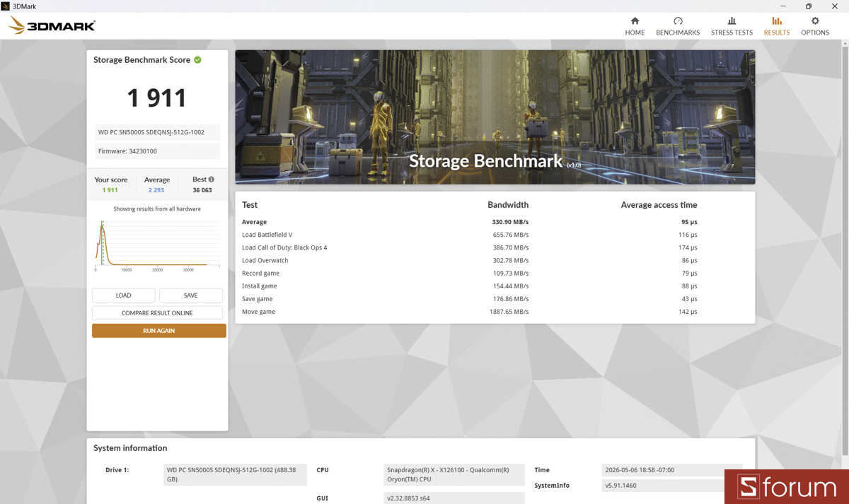
Task: Click LOAD button
Action: [x=124, y=295]
